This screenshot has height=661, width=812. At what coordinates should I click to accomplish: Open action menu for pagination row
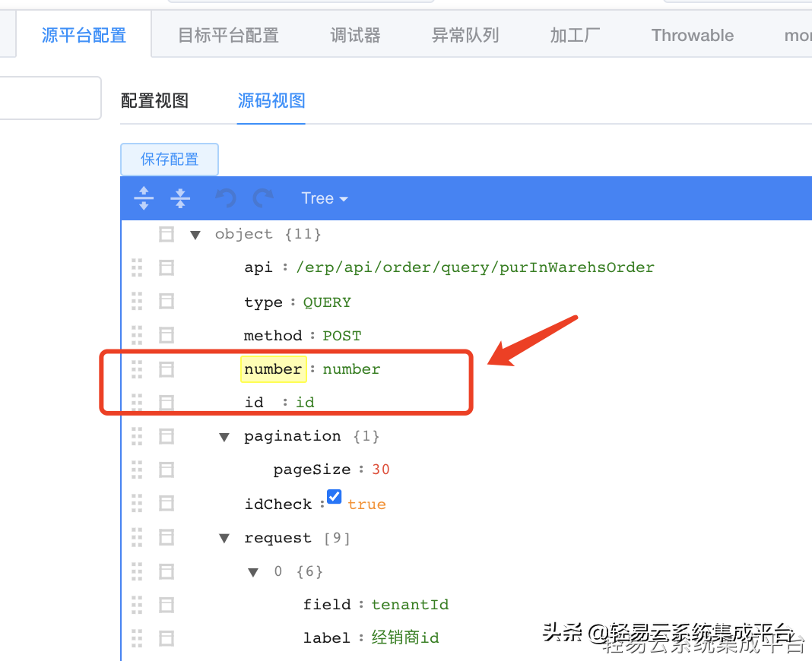tap(167, 436)
